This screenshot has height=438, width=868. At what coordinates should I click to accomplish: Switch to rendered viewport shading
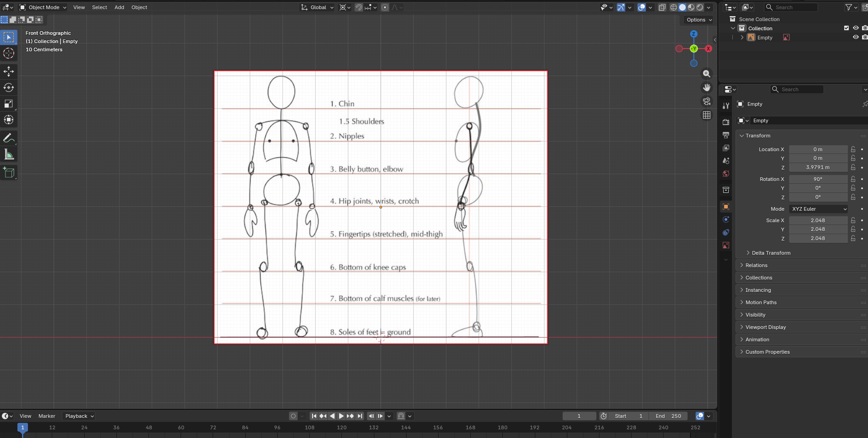pyautogui.click(x=700, y=7)
